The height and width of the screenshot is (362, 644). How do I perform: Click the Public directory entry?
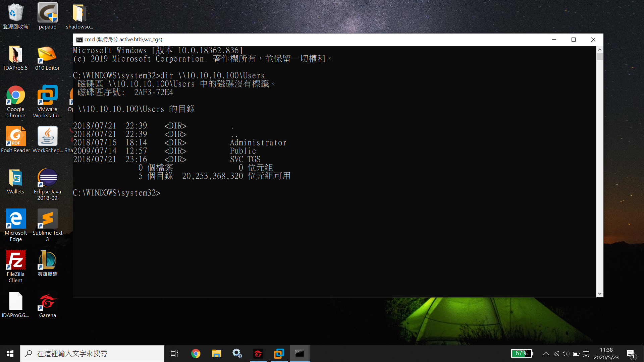point(243,151)
